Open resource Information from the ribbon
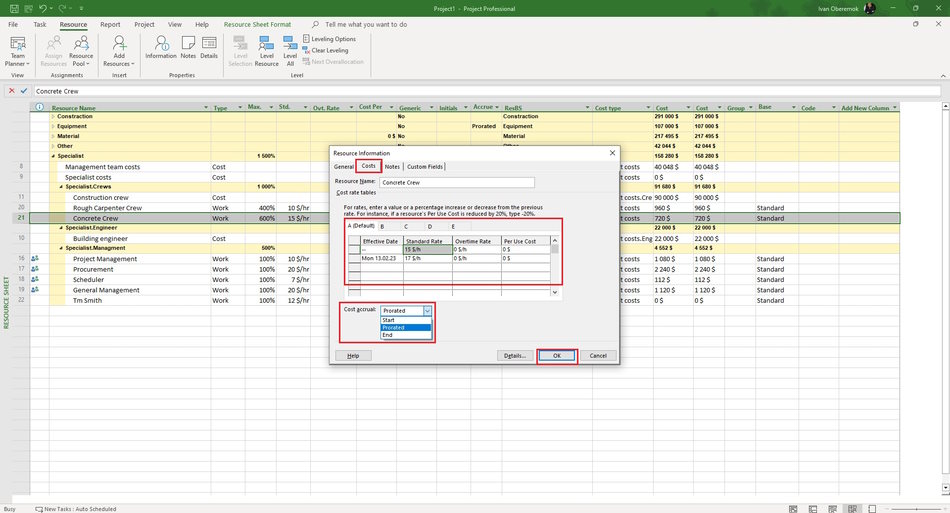 click(161, 47)
